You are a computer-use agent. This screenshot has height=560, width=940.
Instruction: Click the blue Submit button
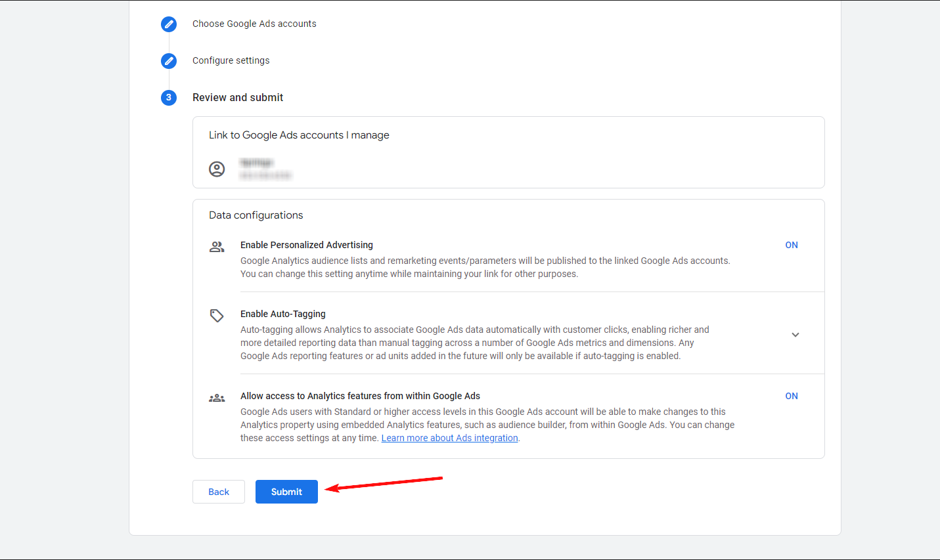pos(286,492)
